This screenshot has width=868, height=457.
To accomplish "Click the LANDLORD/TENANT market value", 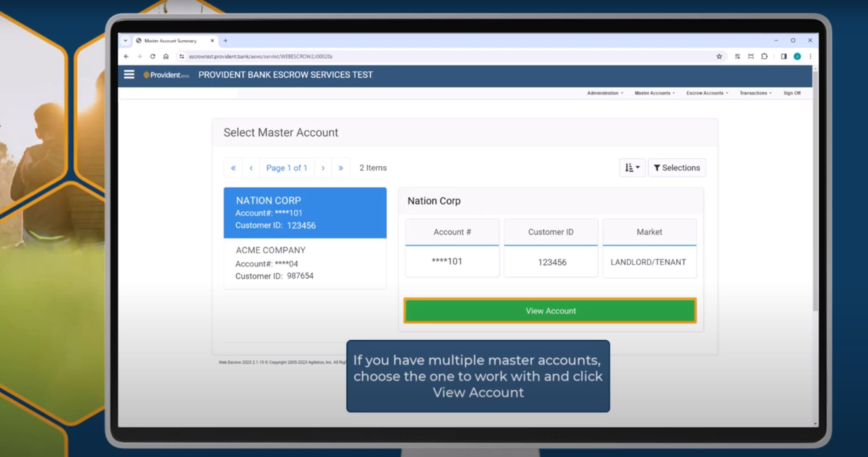I will tap(648, 262).
